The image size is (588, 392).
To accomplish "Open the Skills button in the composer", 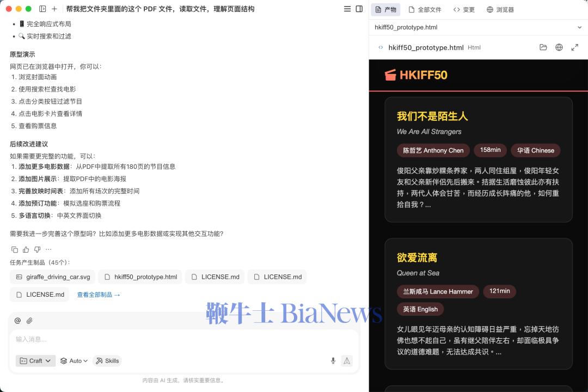I will coord(107,360).
